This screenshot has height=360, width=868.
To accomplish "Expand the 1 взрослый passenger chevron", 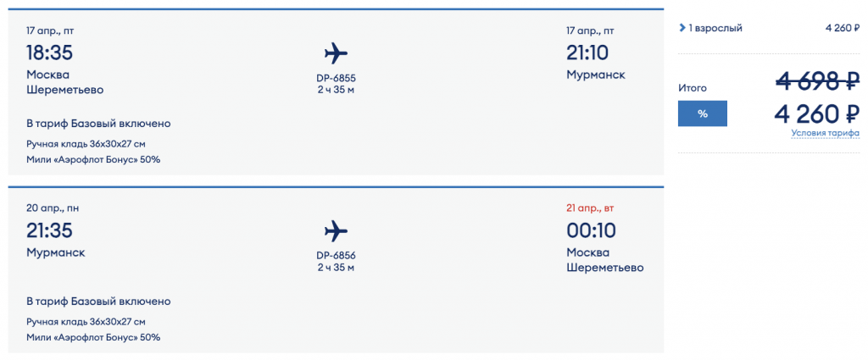I will click(x=682, y=28).
